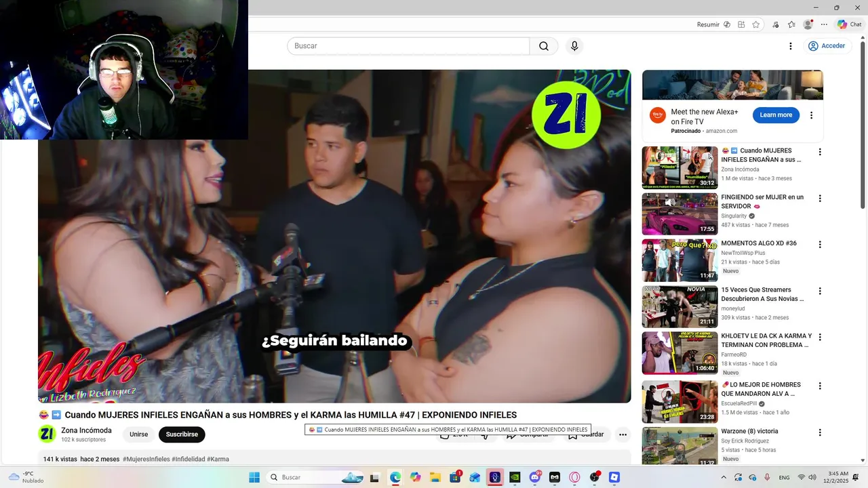Click Learn more on Alexa+ ad

(776, 115)
